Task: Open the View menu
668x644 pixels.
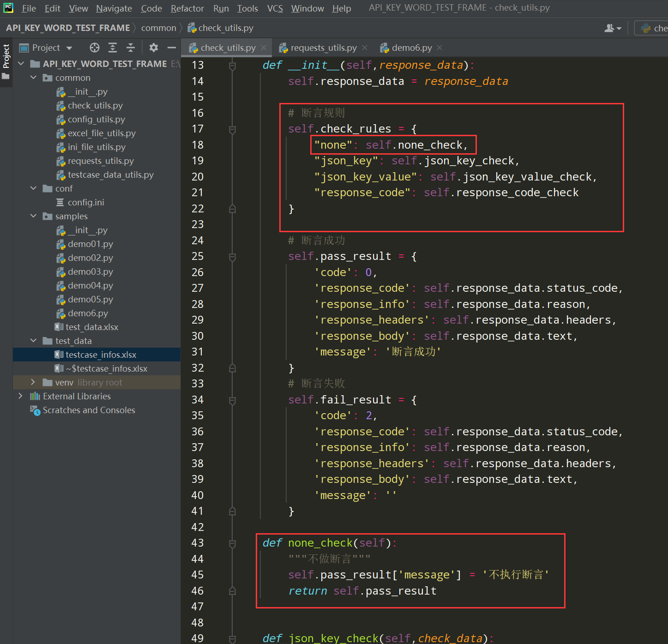Action: click(x=78, y=8)
